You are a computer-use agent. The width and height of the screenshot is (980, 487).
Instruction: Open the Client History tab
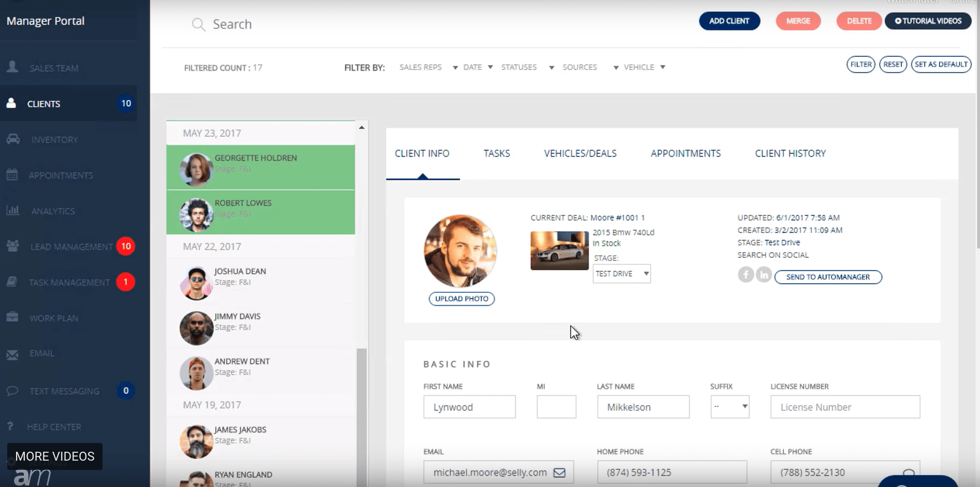click(790, 153)
